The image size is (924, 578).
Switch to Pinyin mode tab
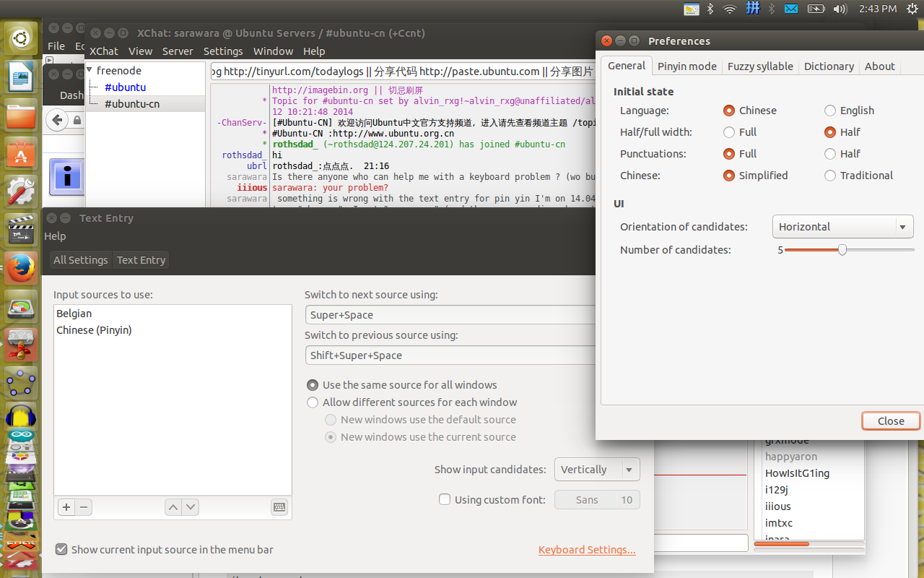click(x=687, y=66)
